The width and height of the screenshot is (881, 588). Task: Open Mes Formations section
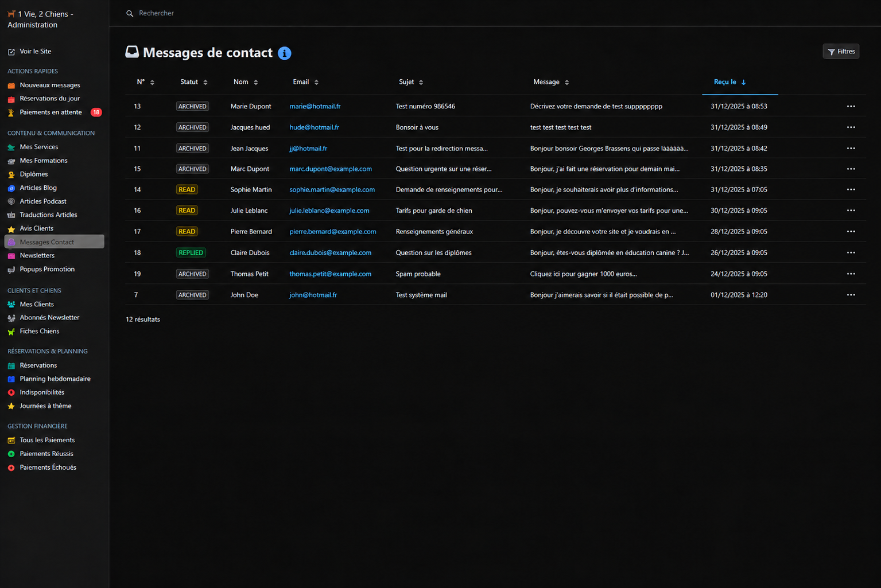pyautogui.click(x=44, y=161)
